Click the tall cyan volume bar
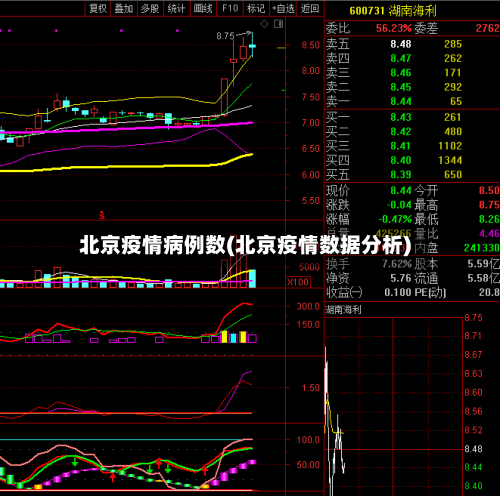 click(252, 278)
